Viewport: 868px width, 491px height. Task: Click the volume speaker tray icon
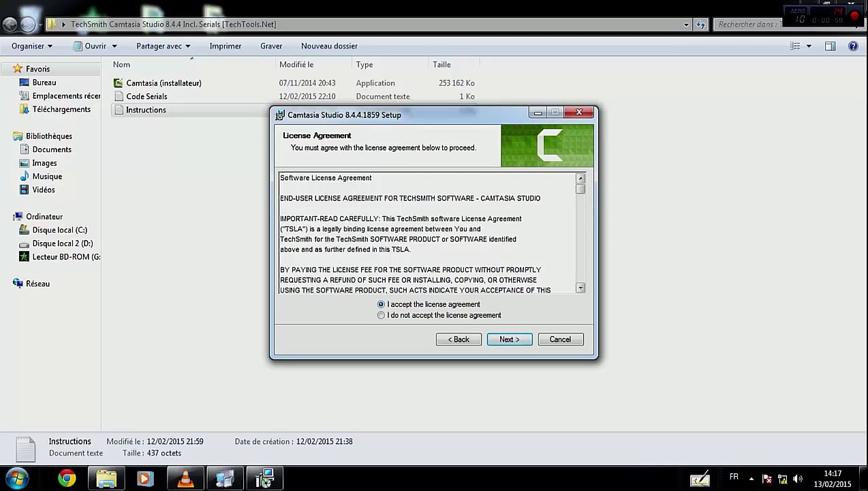(798, 479)
